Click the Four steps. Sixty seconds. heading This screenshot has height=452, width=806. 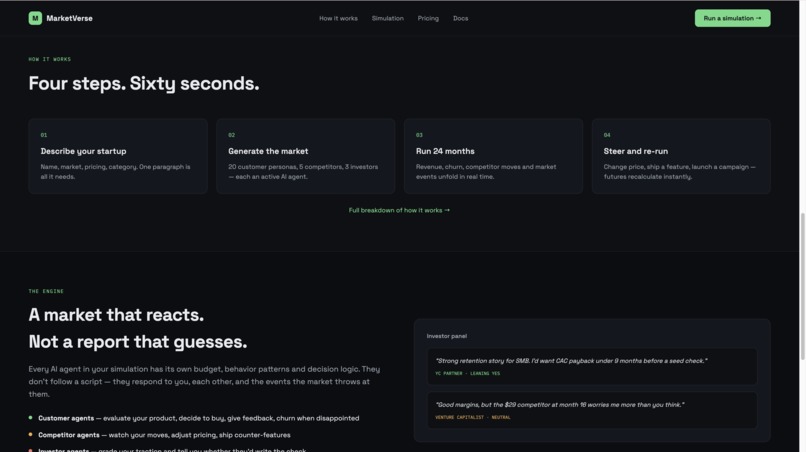point(144,83)
